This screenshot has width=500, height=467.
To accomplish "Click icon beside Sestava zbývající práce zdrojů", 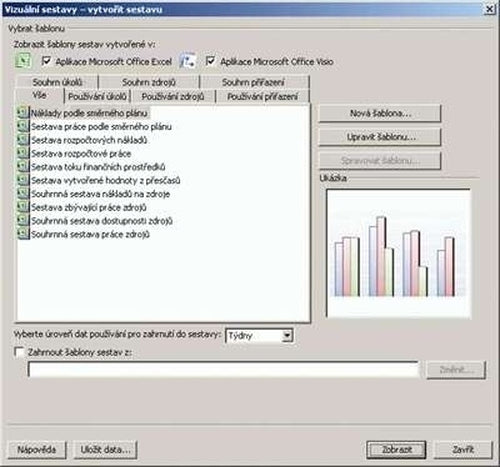I will point(23,207).
